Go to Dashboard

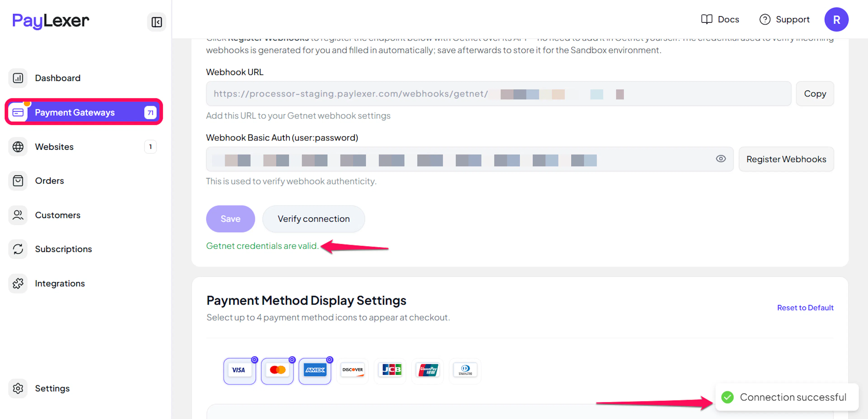click(58, 78)
